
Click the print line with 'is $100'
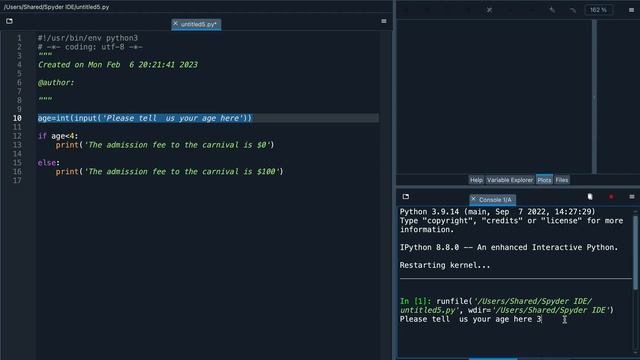pos(169,171)
